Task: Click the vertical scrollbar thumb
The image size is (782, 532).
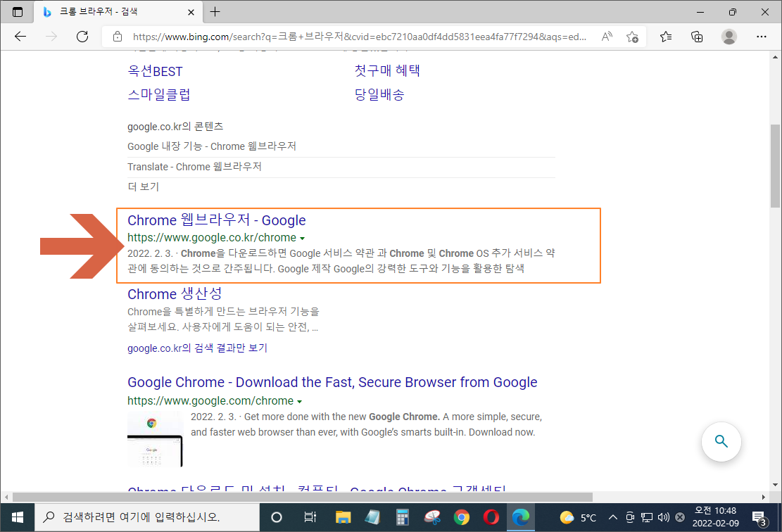Action: 775,165
